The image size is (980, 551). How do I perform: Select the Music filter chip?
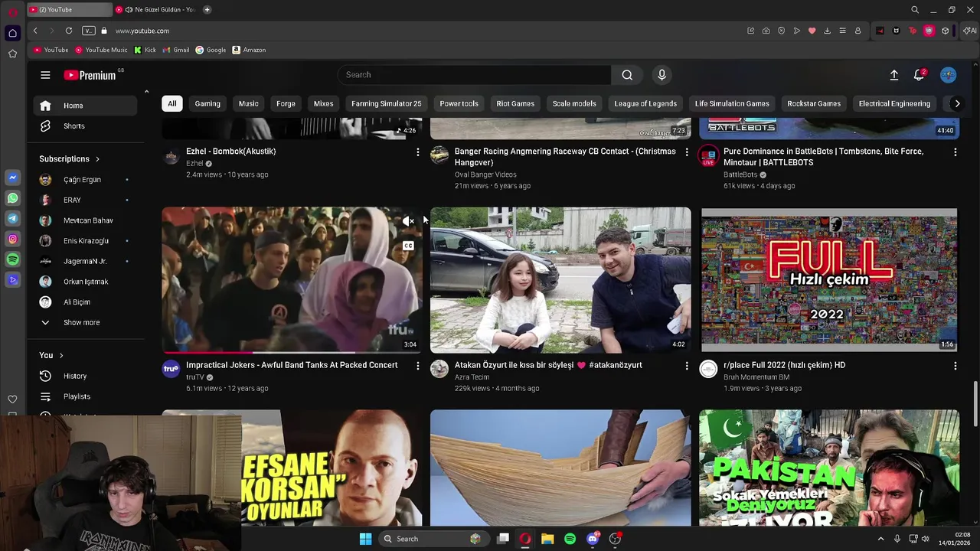point(249,104)
